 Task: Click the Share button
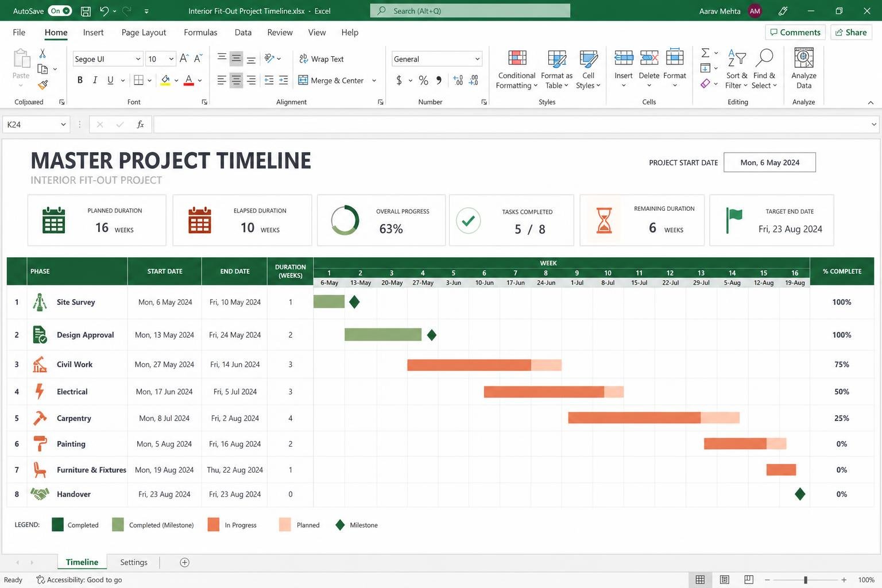851,32
